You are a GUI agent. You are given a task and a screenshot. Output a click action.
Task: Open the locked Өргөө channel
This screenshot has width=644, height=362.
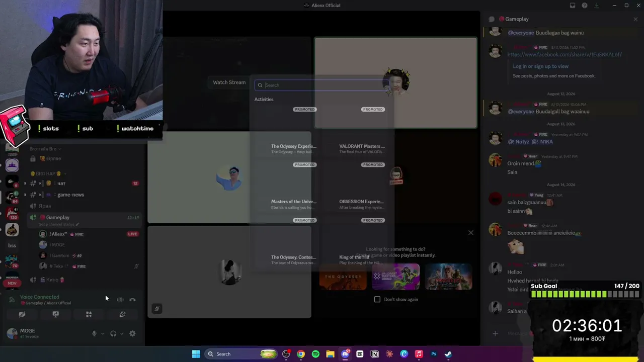[84, 159]
